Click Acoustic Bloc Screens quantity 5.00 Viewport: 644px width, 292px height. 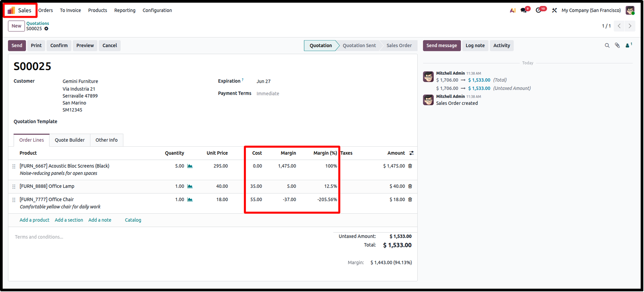click(179, 166)
